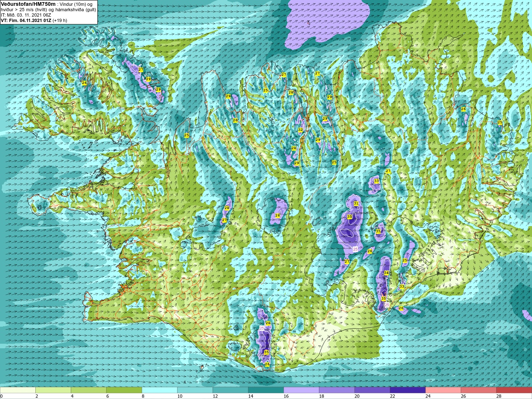The width and height of the screenshot is (532, 399).
Task: Click the yellow gust label 34
Action: pos(387,273)
